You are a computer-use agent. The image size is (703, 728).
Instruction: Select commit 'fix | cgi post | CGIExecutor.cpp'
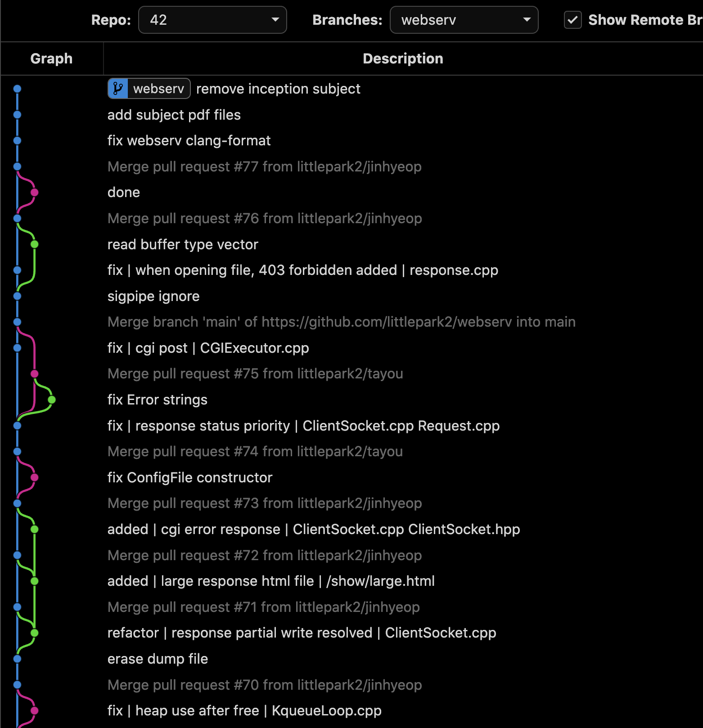(208, 348)
